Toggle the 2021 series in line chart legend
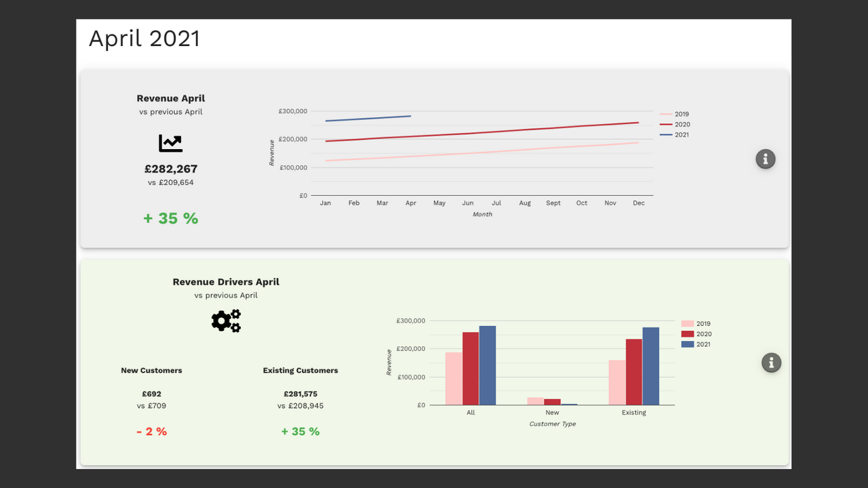The height and width of the screenshot is (488, 868). [x=674, y=135]
